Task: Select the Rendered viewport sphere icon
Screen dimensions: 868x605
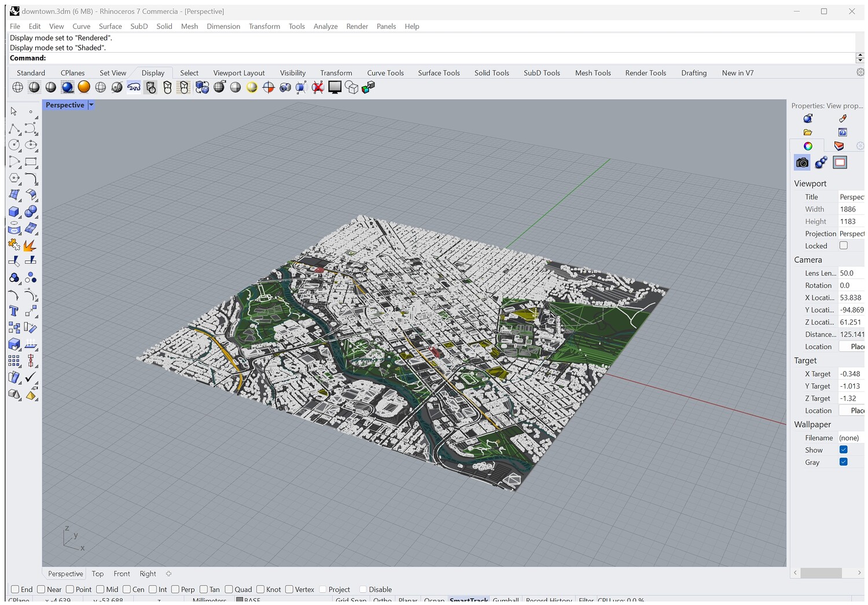Action: 68,87
